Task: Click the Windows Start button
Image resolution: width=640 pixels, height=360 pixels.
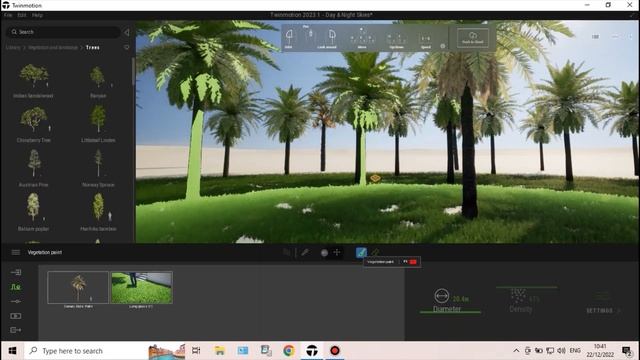Action: (x=12, y=351)
